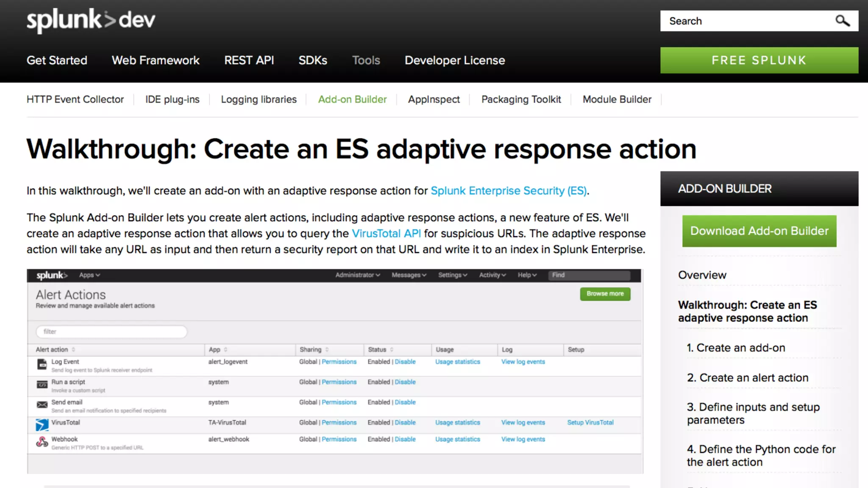The height and width of the screenshot is (488, 868).
Task: Click the VirusTotal alert action icon
Action: pos(42,424)
